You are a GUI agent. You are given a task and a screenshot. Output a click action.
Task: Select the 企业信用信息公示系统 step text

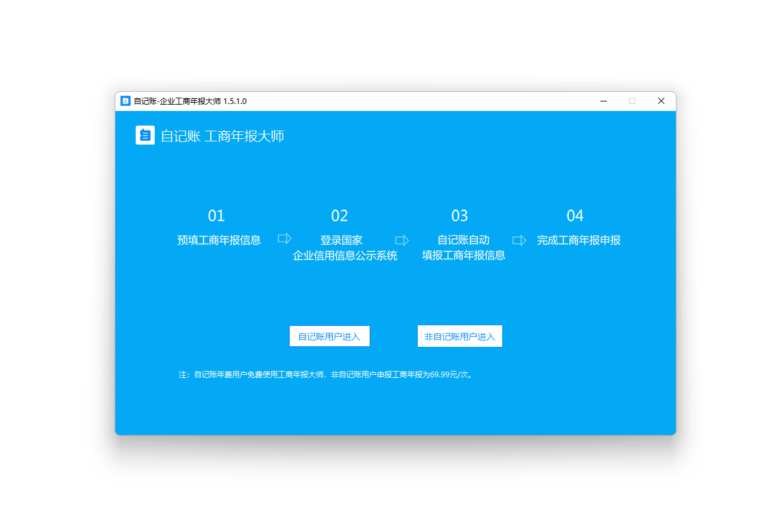pos(345,256)
